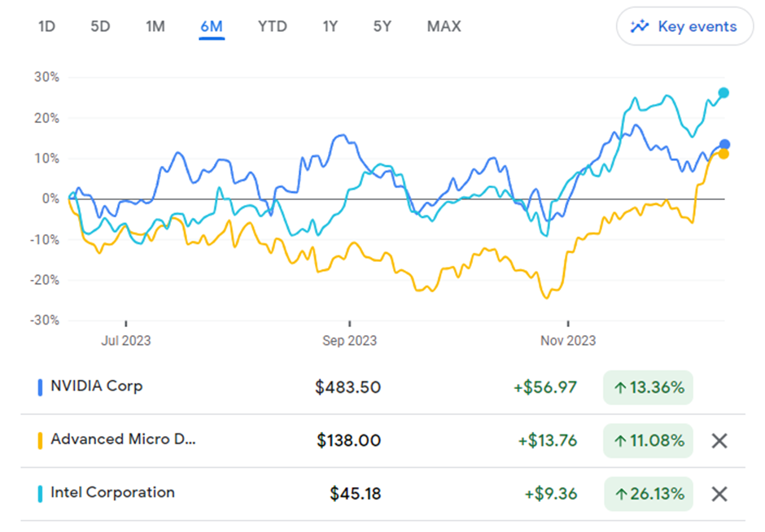Screen dimensions: 765x532
Task: Remove Advanced Micro Devices comparison with X
Action: pos(719,441)
